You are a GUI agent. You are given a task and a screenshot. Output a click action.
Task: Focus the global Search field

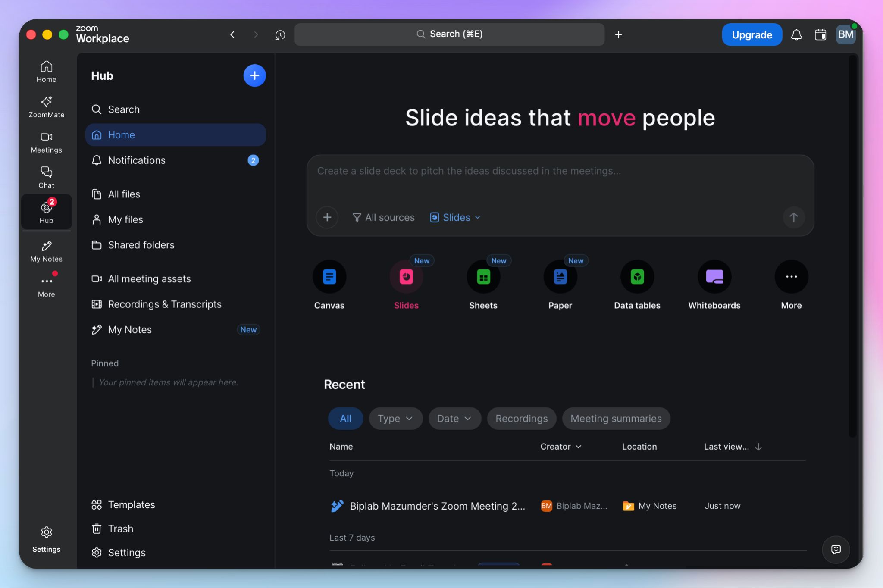coord(449,34)
